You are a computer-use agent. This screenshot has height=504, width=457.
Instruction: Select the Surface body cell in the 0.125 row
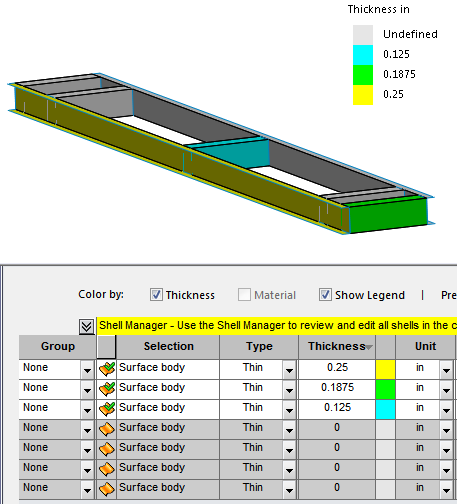pos(168,410)
